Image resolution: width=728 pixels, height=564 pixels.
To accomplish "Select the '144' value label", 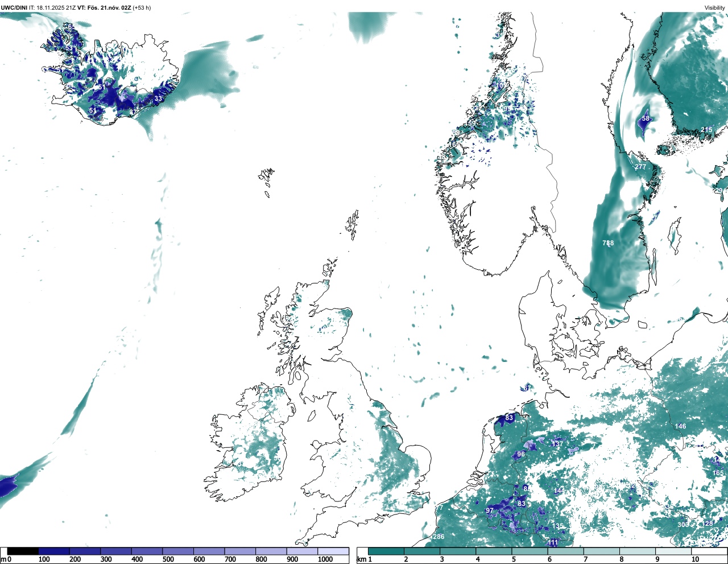I will pos(559,491).
